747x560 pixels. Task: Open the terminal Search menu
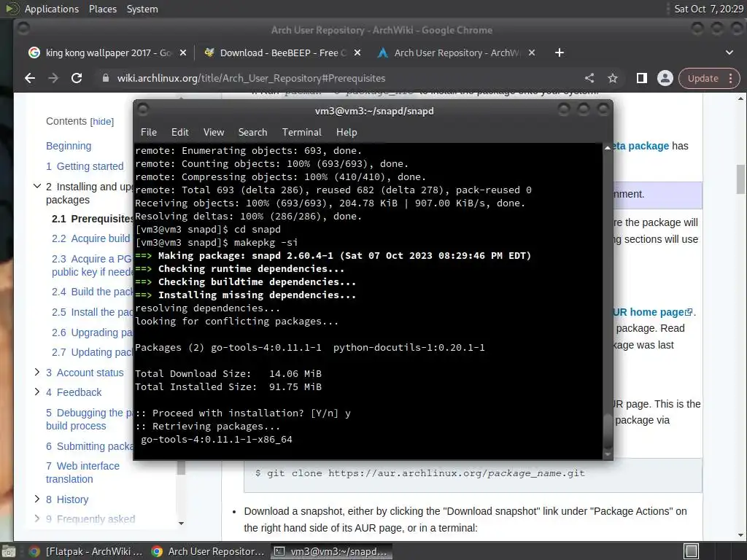point(252,133)
